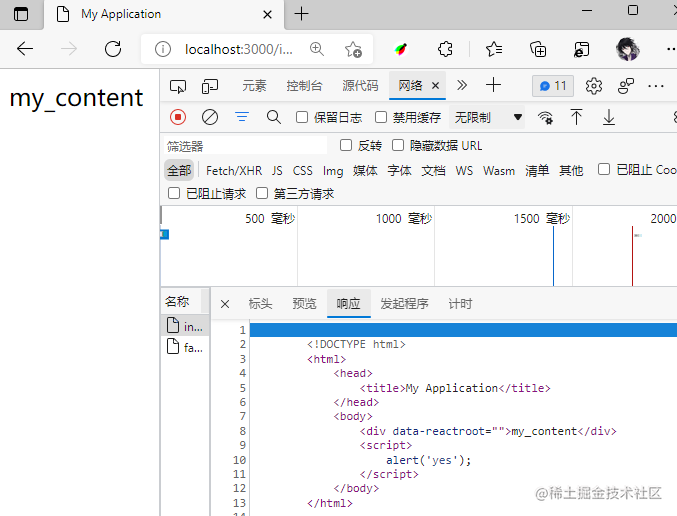Close the request details pane
This screenshot has width=677, height=516.
tap(225, 304)
